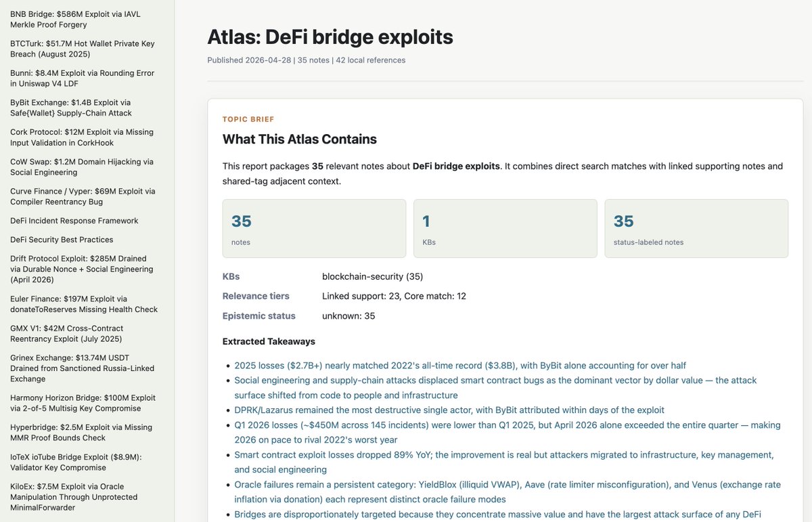Click takeaway about oracle failures persistent category
Screen dimensions: 812x522
click(507, 492)
